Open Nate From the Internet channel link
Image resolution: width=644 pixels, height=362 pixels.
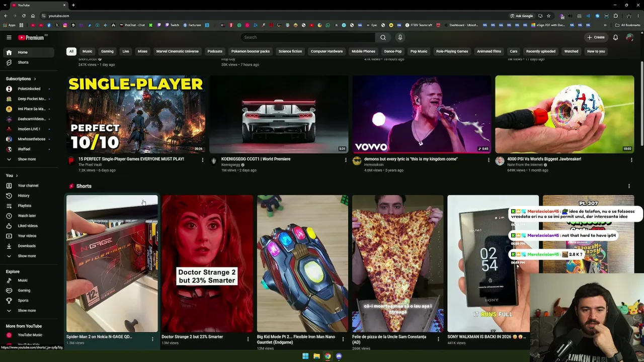[525, 165]
